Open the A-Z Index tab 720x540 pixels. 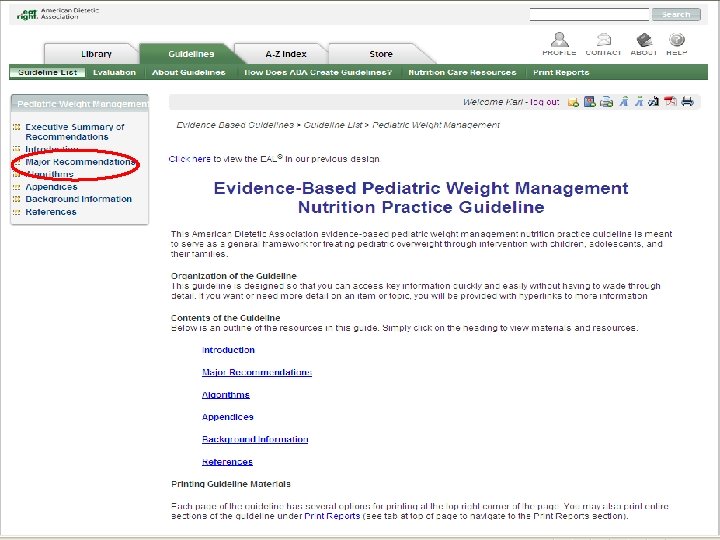coord(286,54)
